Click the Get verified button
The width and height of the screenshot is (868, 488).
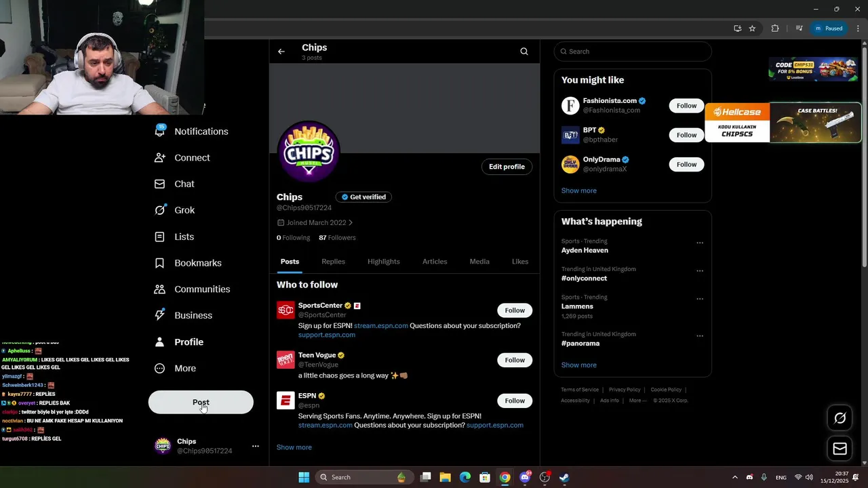point(363,197)
